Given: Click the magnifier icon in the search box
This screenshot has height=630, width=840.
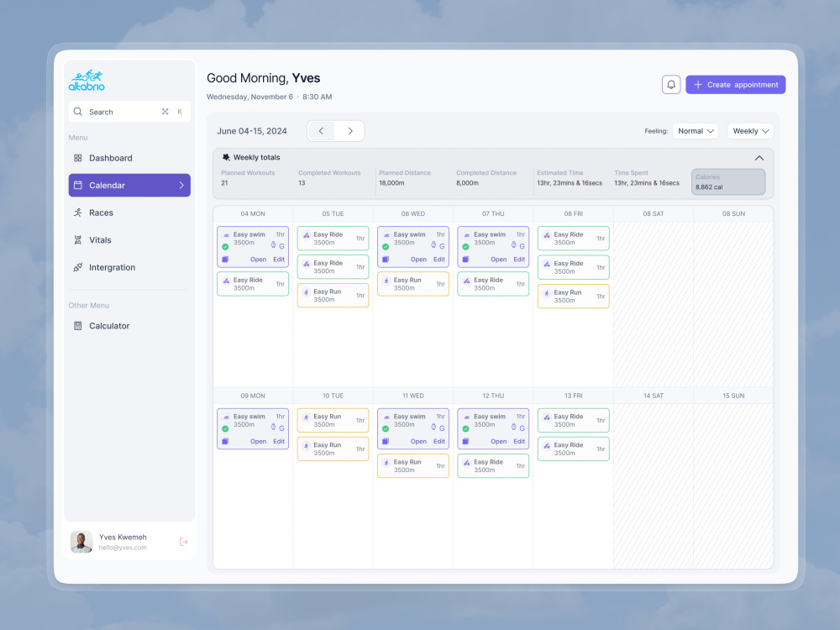Looking at the screenshot, I should pyautogui.click(x=77, y=112).
